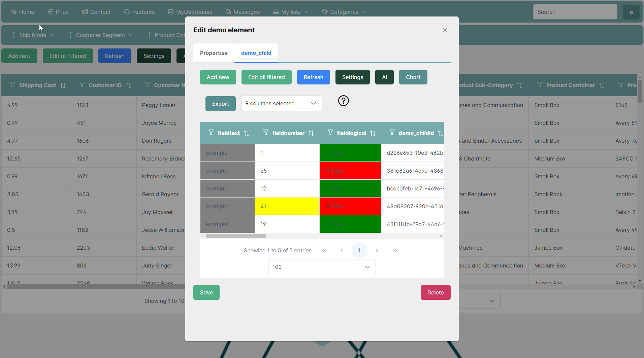Open the Chart view
Viewport: 644px width, 358px height.
point(413,77)
